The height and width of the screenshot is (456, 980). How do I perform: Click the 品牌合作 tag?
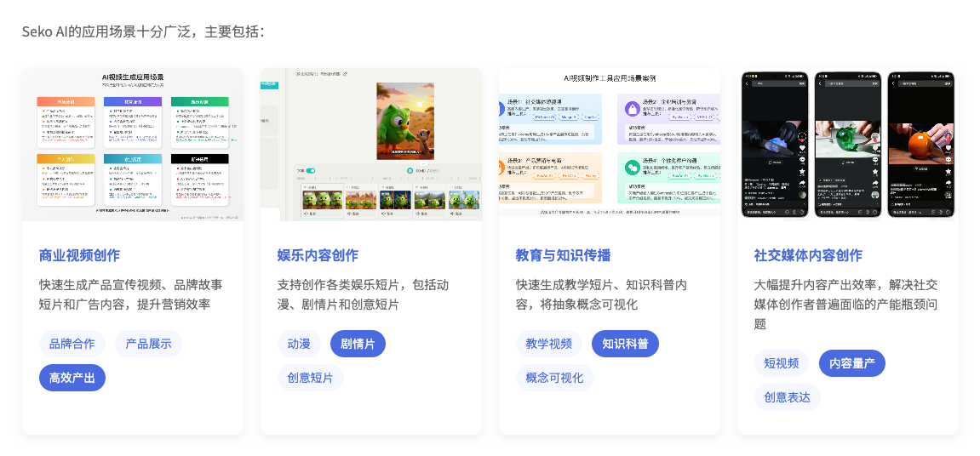[x=72, y=344]
